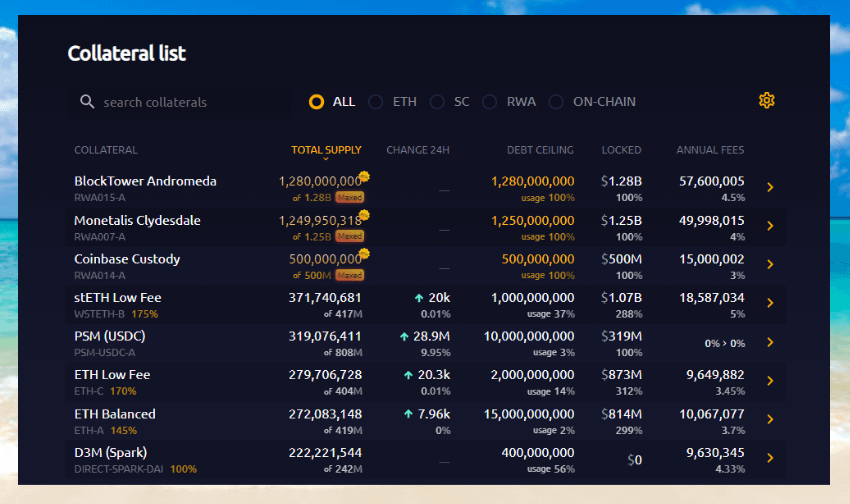
Task: Select the ETH filter radio button
Action: click(376, 102)
